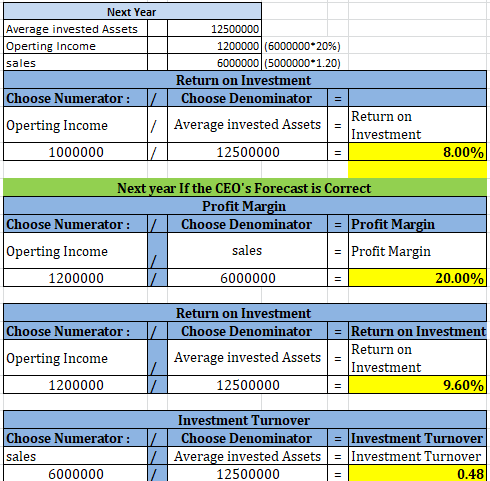Select the plain 'Profit Margin' label cell
Screen dimensions: 490x481
click(x=417, y=250)
